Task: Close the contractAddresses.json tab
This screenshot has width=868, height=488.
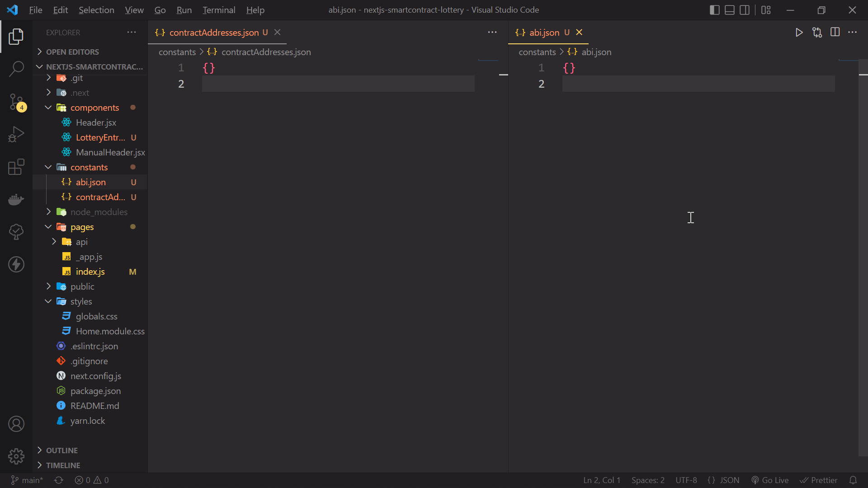Action: click(x=278, y=33)
